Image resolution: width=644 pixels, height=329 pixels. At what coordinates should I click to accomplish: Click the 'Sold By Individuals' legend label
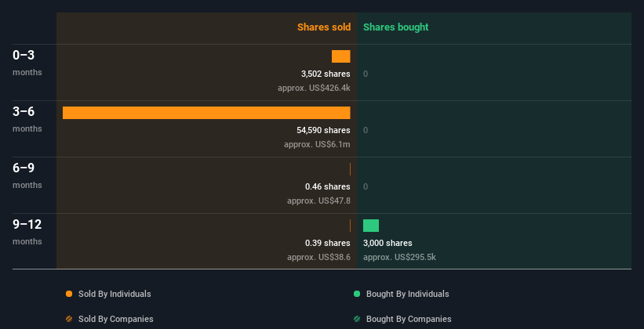115,294
